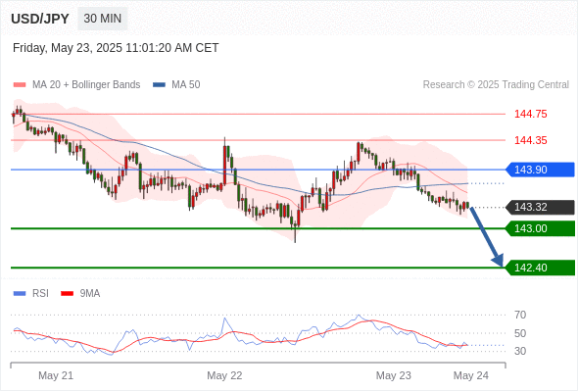Toggle the RSI legend entry
578x392 pixels.
pyautogui.click(x=31, y=294)
